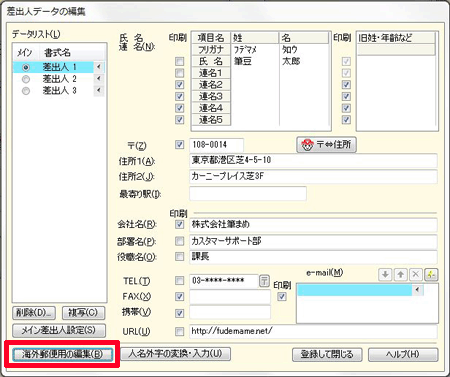The width and height of the screenshot is (450, 377).
Task: Click the 名 cell containing 太郎
Action: point(304,61)
